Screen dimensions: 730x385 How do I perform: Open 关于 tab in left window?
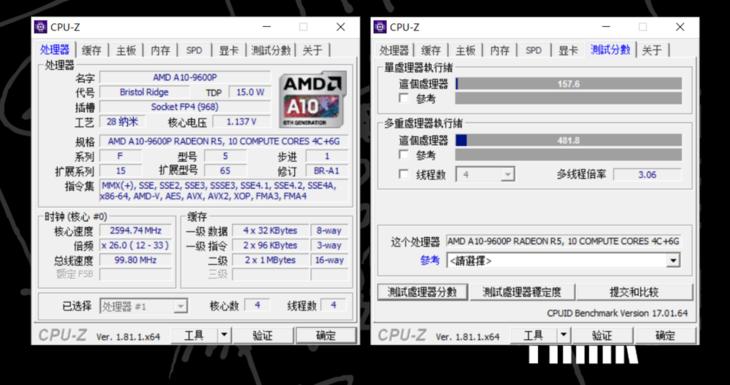[312, 50]
